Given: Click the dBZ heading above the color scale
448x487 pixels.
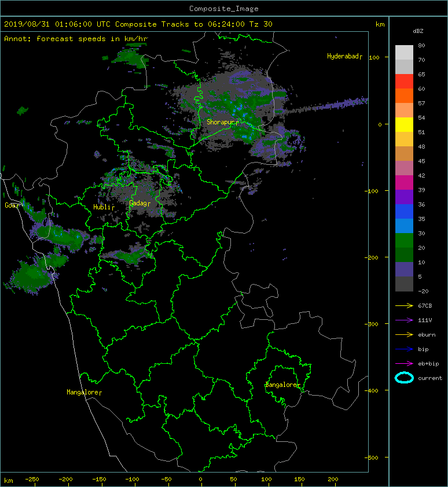Looking at the screenshot, I should click(418, 31).
